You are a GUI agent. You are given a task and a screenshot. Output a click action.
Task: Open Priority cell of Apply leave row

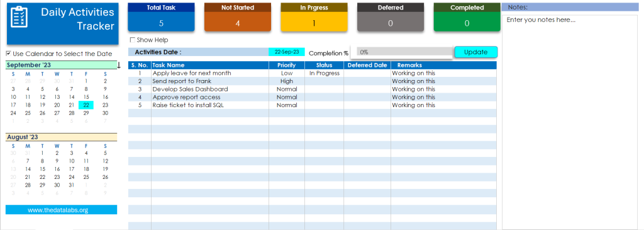[x=287, y=73]
